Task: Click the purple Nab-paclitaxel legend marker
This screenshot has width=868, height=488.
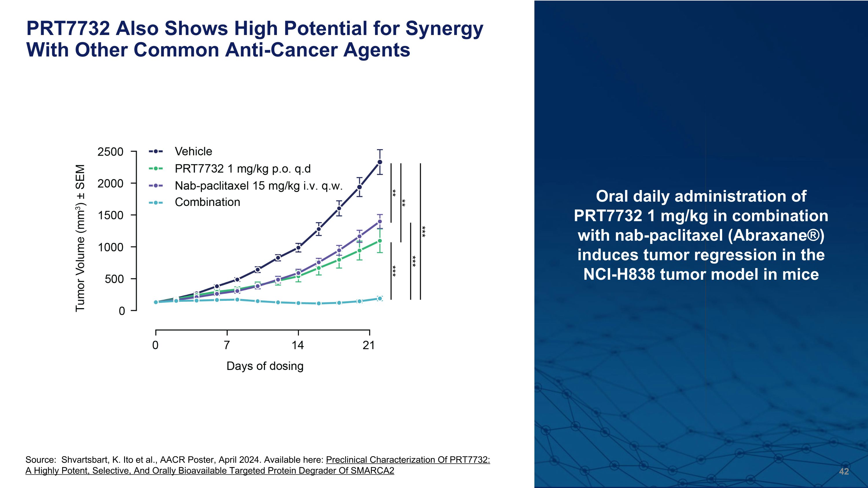Action: point(156,186)
